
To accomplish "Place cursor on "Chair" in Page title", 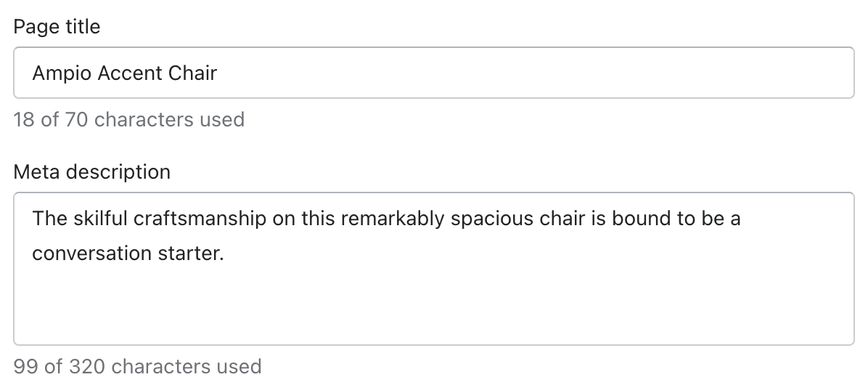I will [x=193, y=73].
